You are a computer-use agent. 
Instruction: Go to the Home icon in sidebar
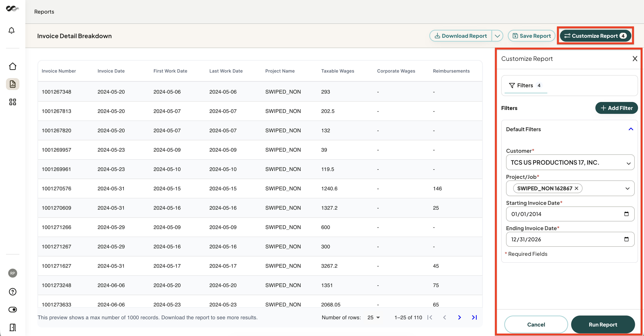point(12,66)
